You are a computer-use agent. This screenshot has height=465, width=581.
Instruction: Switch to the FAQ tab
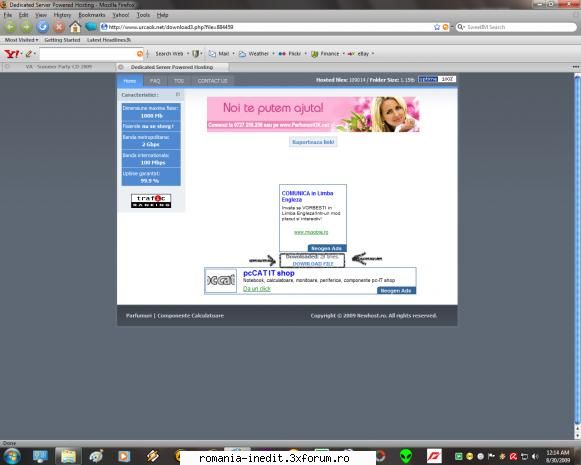click(155, 81)
